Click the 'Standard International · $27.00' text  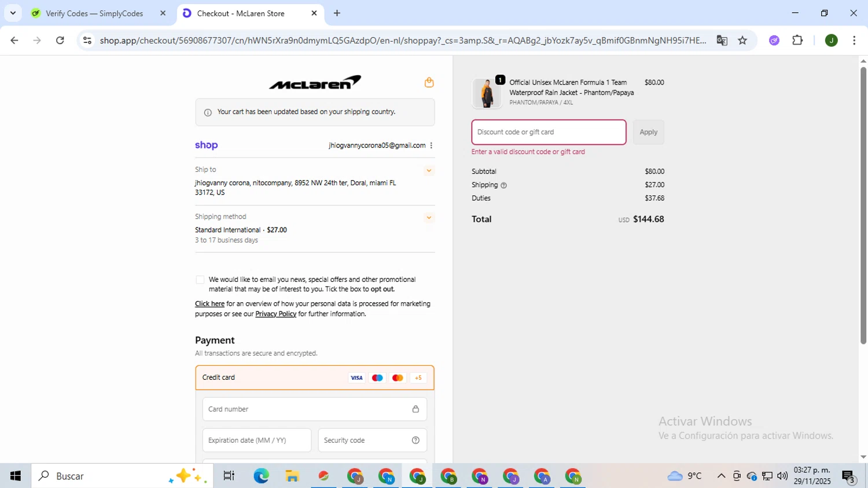(x=241, y=230)
